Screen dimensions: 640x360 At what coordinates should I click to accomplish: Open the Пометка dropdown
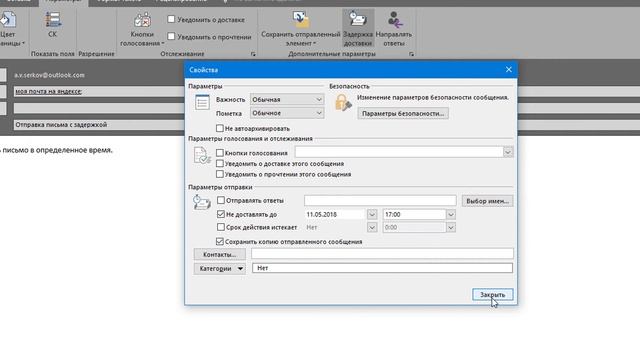click(287, 113)
